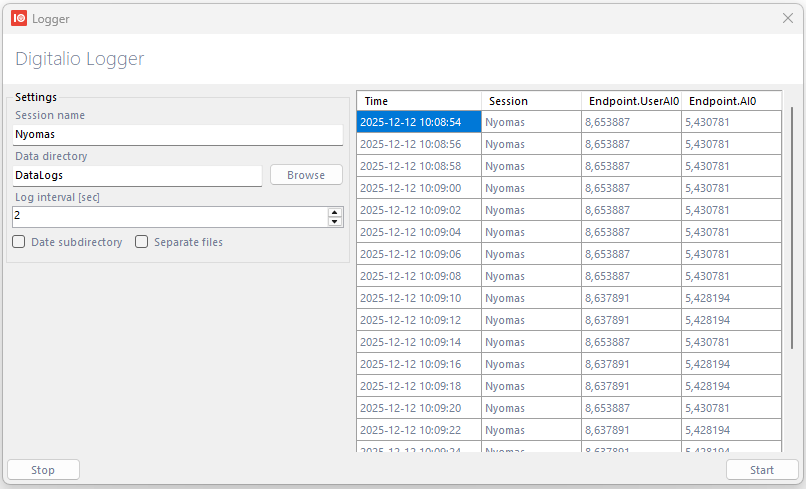
Task: Click into the Session name field
Action: click(x=178, y=135)
